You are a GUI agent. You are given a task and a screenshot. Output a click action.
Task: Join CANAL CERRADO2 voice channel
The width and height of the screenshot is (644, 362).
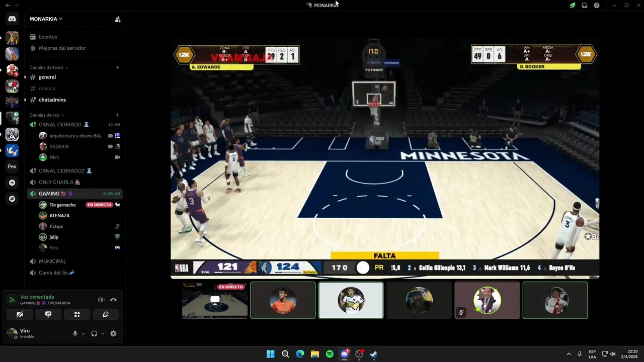[x=74, y=171]
